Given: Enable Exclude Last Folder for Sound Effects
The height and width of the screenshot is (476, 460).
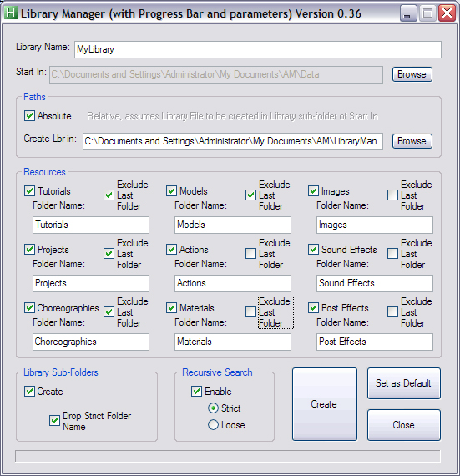Looking at the screenshot, I should tap(392, 254).
